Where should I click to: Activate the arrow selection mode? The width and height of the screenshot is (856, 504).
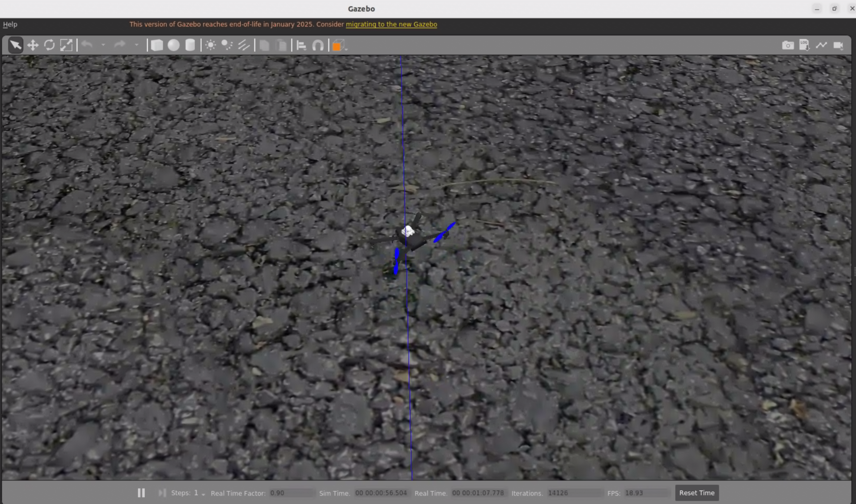coord(16,45)
